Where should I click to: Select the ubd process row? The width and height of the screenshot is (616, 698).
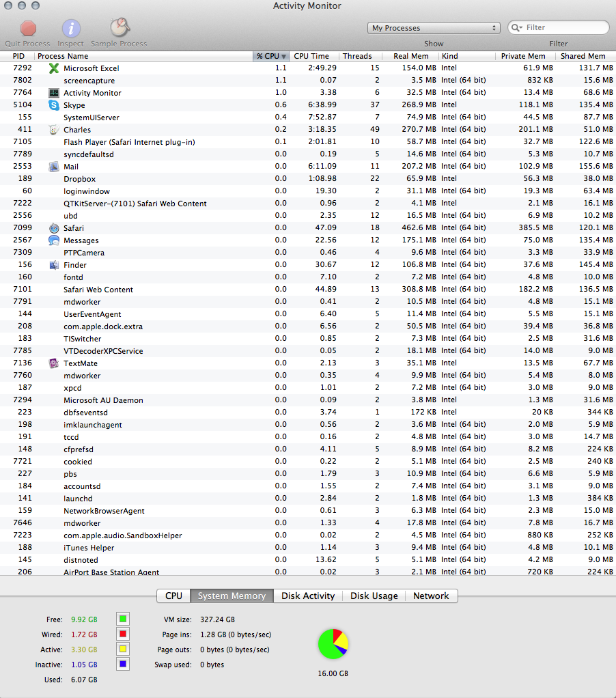[x=308, y=216]
